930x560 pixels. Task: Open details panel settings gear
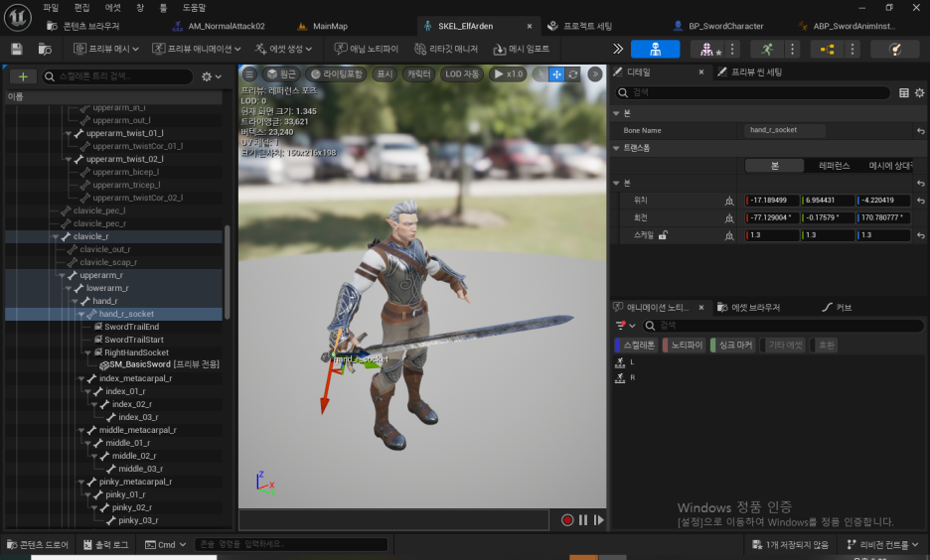pyautogui.click(x=919, y=92)
